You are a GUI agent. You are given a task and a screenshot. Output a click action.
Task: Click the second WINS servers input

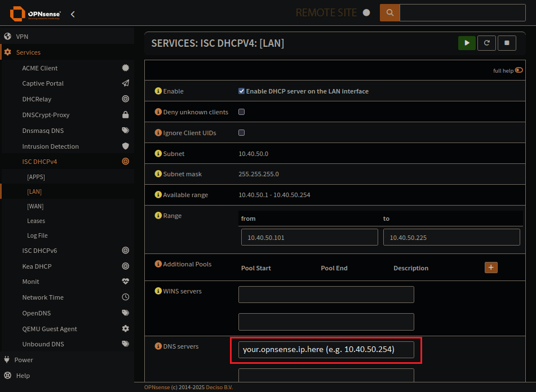326,322
